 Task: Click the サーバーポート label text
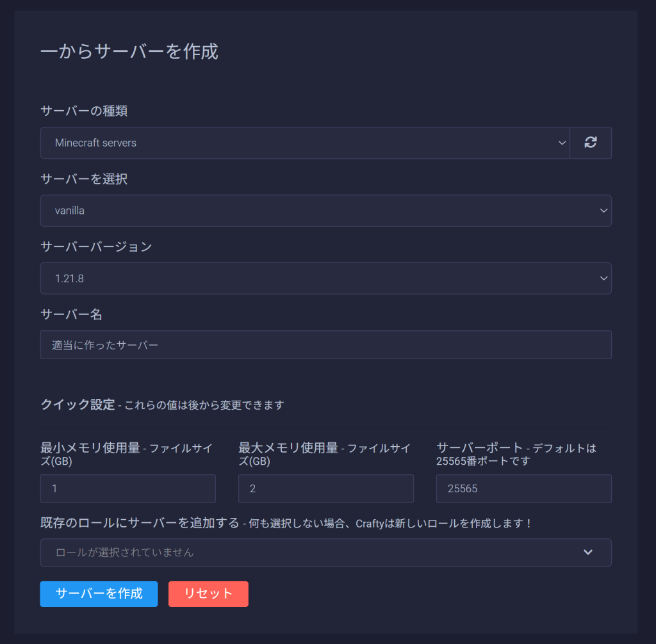pyautogui.click(x=479, y=448)
